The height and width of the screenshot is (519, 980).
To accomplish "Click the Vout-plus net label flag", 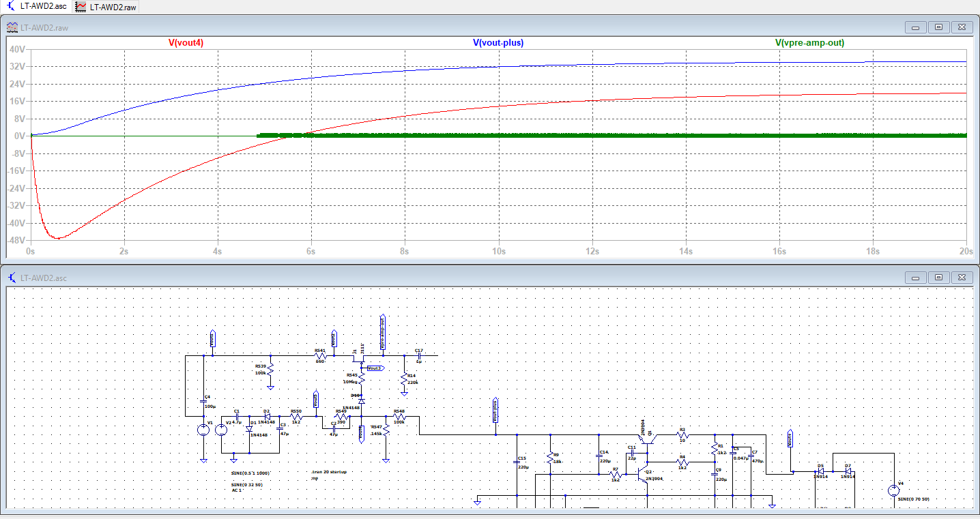I will (x=495, y=411).
